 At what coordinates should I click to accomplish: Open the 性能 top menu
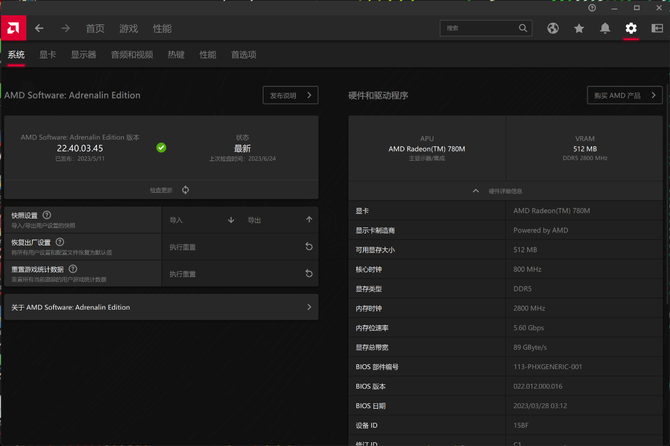(x=162, y=29)
